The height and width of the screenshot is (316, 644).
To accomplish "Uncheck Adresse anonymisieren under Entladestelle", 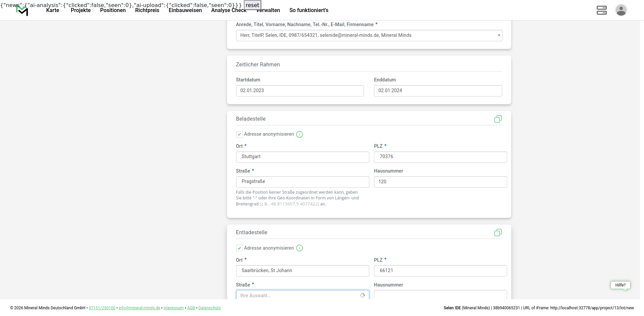I will point(239,248).
